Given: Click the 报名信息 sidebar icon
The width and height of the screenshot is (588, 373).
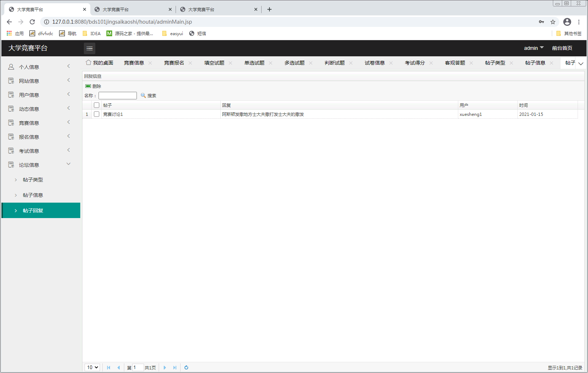Looking at the screenshot, I should pos(11,137).
